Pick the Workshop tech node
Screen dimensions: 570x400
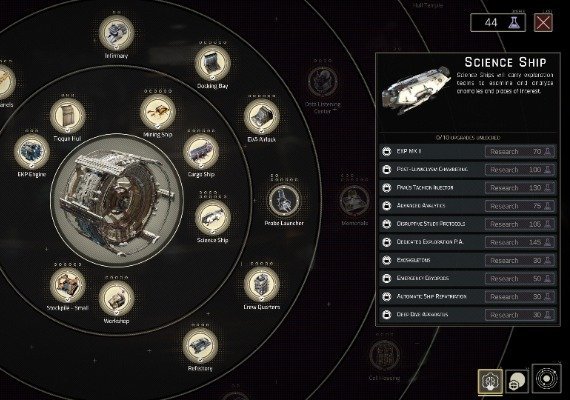coord(116,299)
